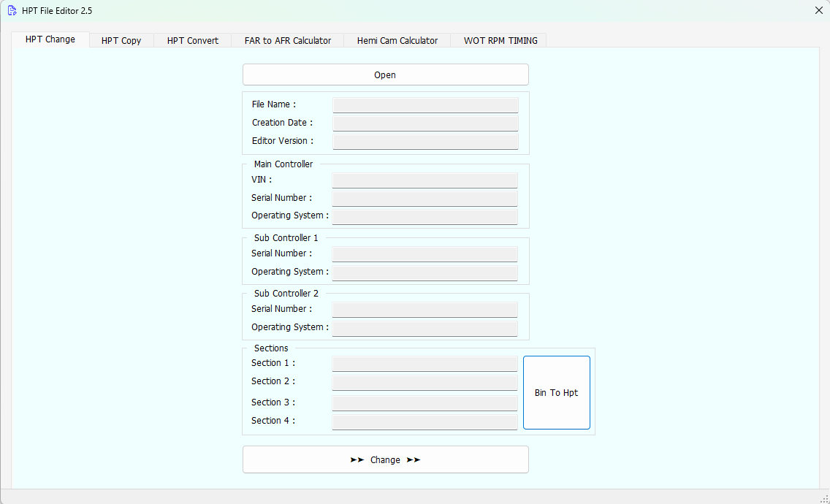This screenshot has height=504, width=830.
Task: Focus the Creation Date field
Action: pos(425,123)
